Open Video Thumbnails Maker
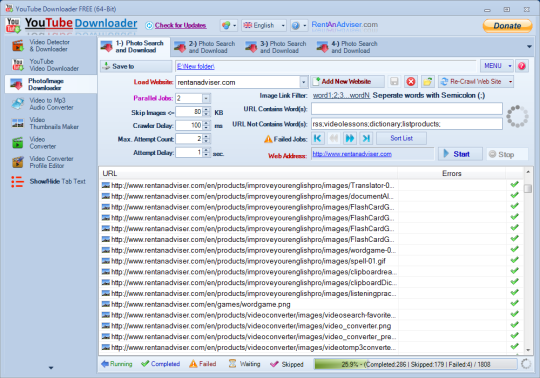The height and width of the screenshot is (378, 540). [50, 123]
